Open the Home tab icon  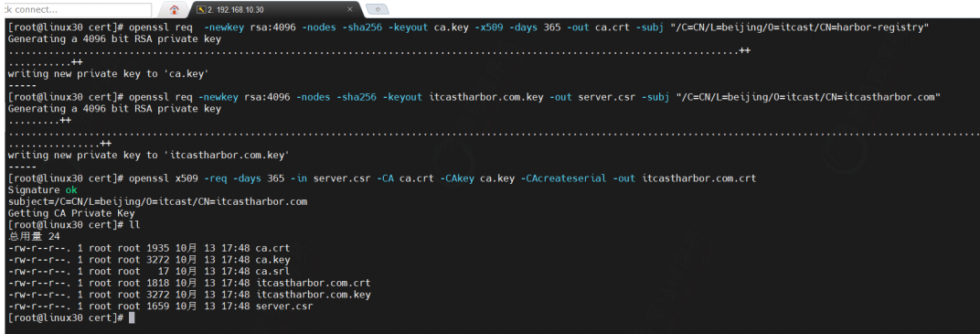pyautogui.click(x=175, y=9)
